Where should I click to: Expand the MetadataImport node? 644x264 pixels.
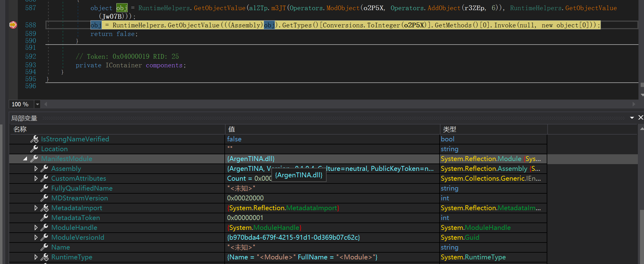point(36,208)
